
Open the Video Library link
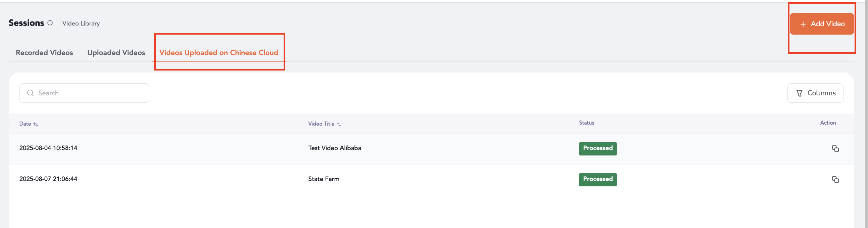(x=81, y=23)
